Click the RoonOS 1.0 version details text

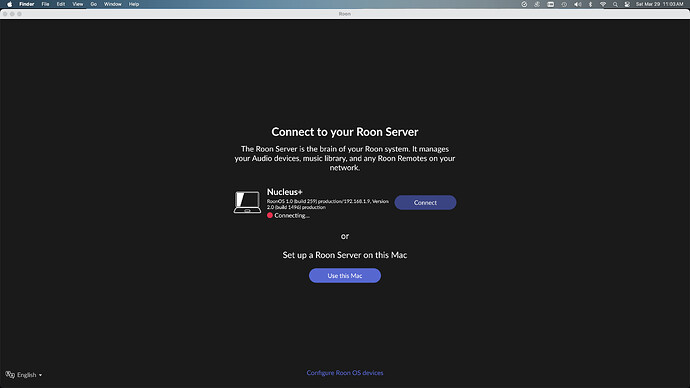click(x=327, y=204)
